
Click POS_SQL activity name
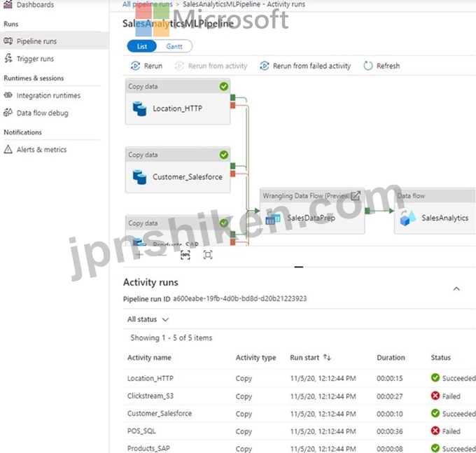click(141, 431)
